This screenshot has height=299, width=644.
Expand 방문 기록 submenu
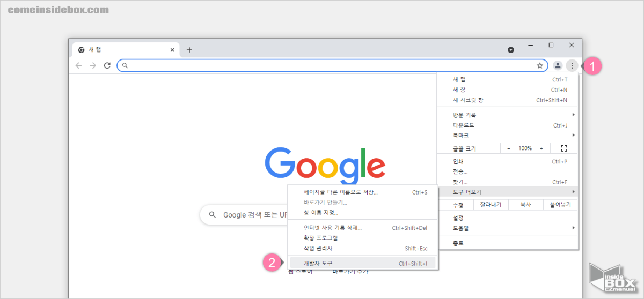(x=508, y=115)
